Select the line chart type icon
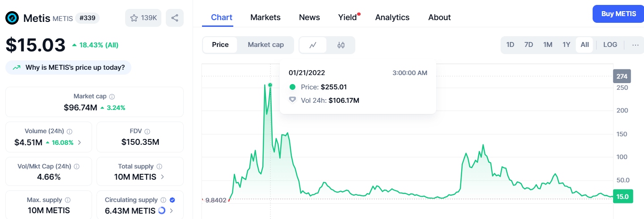 (313, 45)
